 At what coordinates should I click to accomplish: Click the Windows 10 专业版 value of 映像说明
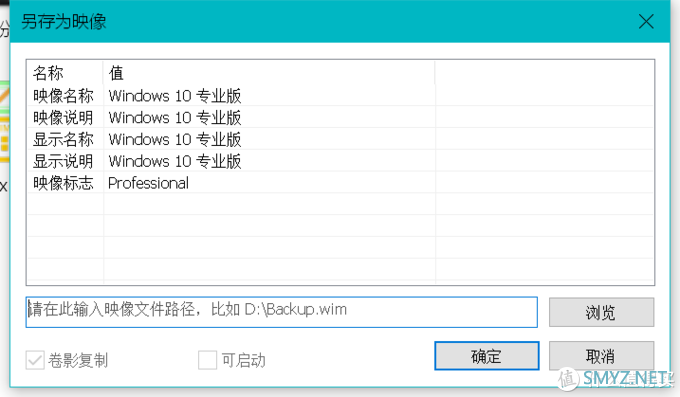click(175, 118)
